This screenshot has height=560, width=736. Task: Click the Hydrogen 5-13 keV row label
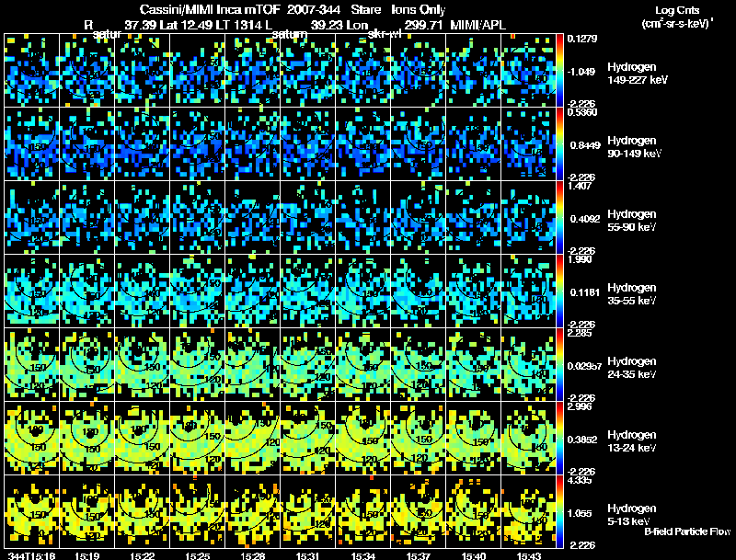[632, 515]
